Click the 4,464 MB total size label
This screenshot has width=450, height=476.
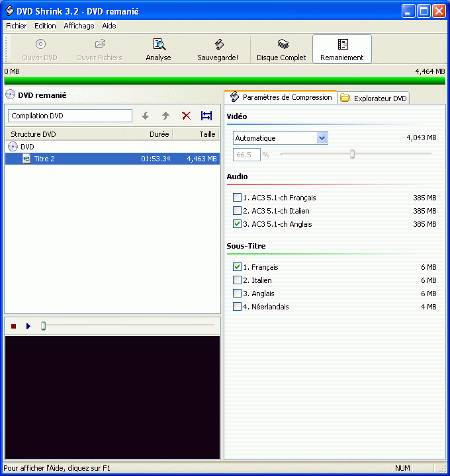pos(430,71)
